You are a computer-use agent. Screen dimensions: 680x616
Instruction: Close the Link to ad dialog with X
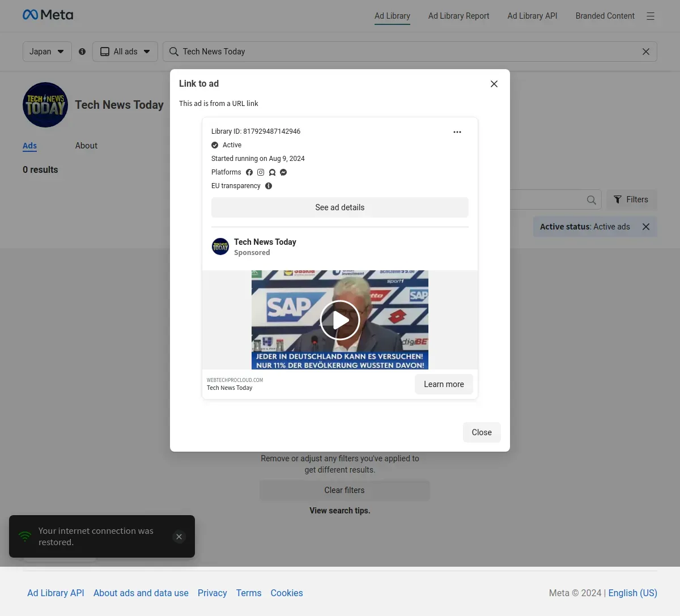pyautogui.click(x=494, y=84)
